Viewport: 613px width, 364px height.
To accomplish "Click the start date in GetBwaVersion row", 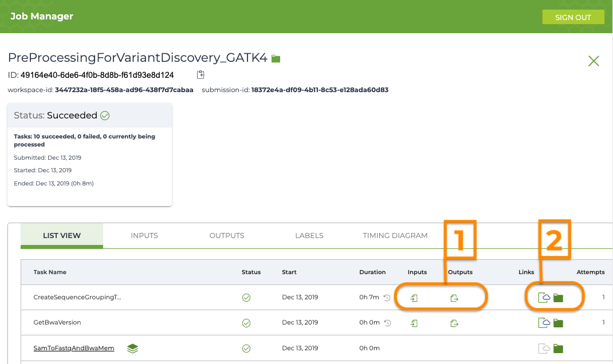I will tap(300, 322).
